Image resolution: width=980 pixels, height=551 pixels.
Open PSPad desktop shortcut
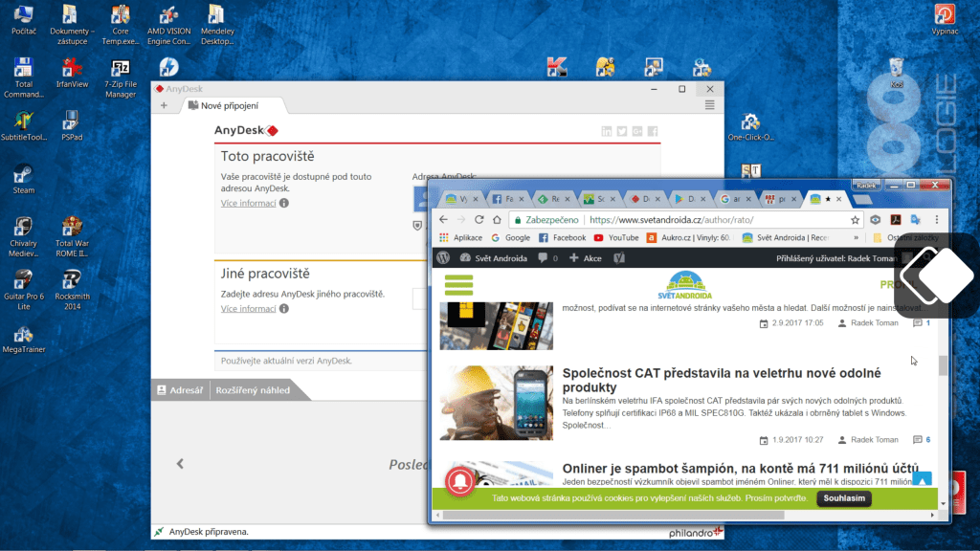pyautogui.click(x=72, y=125)
